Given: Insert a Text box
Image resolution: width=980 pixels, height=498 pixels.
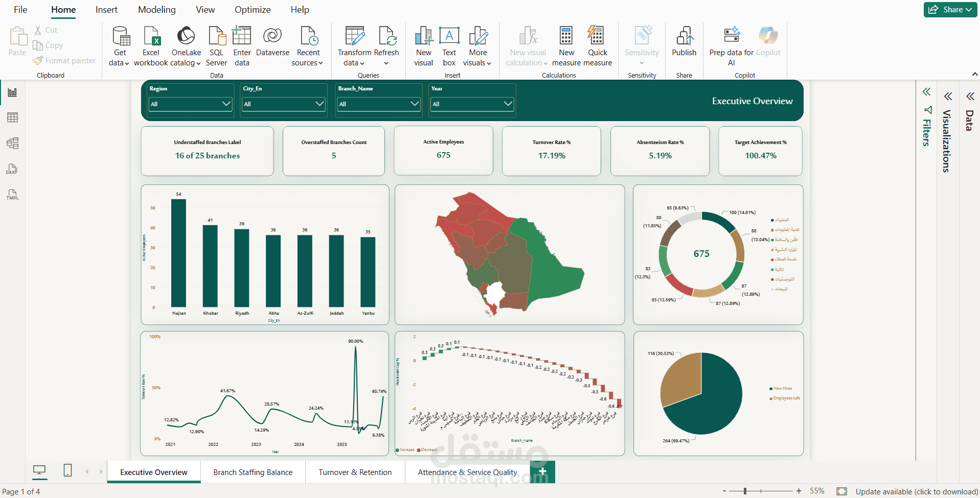Looking at the screenshot, I should click(x=449, y=46).
